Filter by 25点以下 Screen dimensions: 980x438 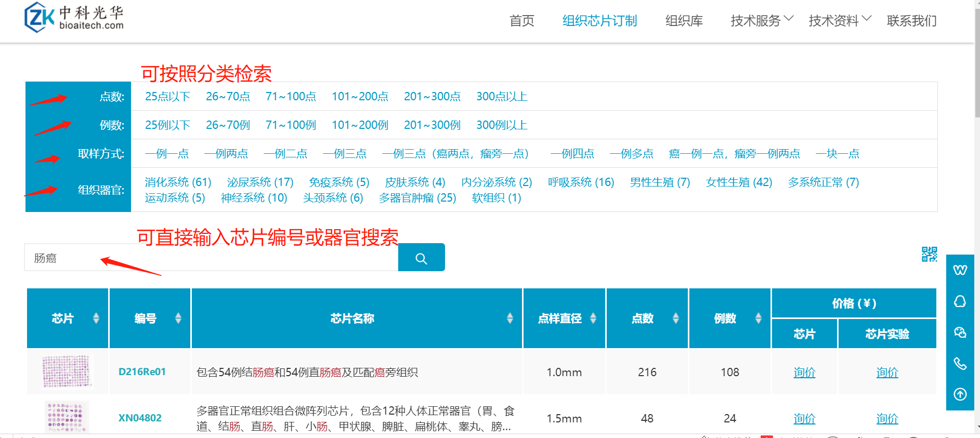click(167, 97)
